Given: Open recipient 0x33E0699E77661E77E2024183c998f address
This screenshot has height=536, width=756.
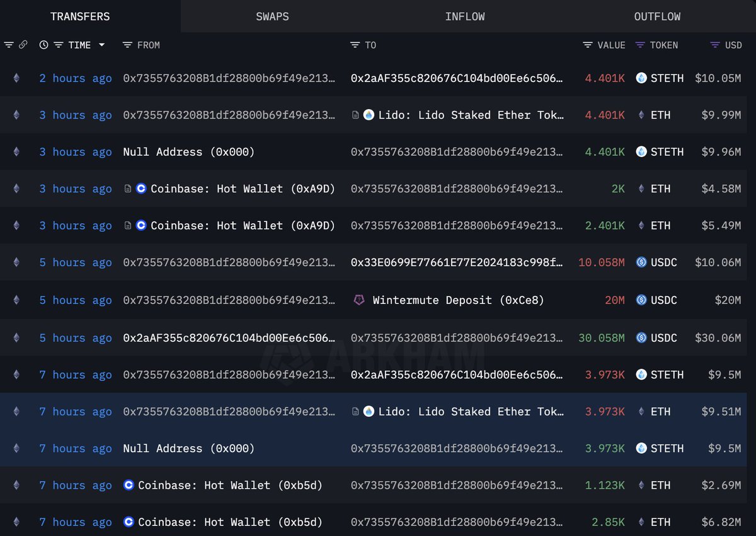Looking at the screenshot, I should (457, 262).
